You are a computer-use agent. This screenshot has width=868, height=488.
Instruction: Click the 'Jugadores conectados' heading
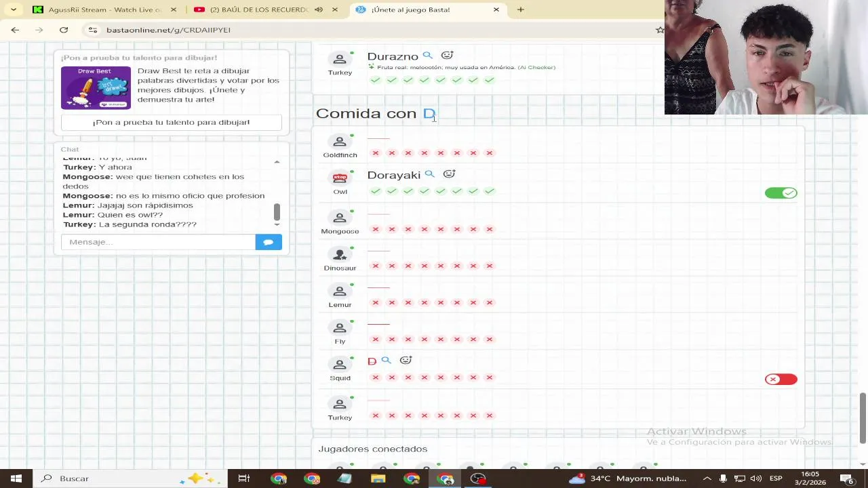click(x=373, y=449)
